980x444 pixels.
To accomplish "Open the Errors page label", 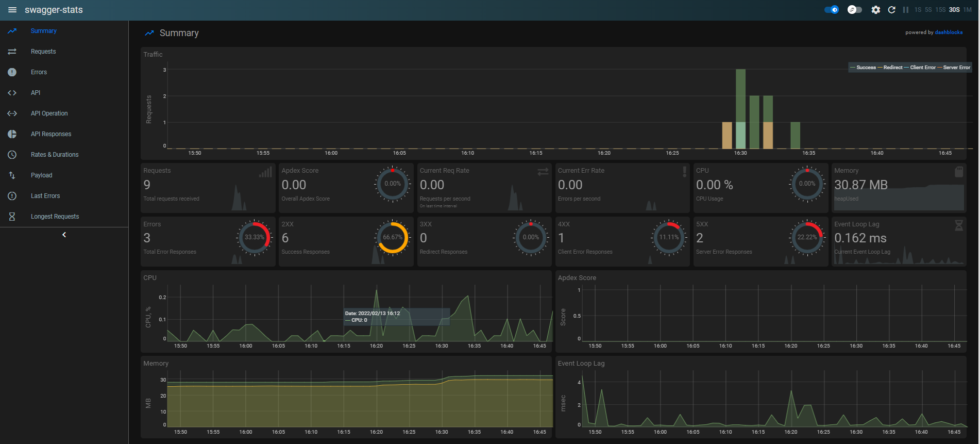I will pyautogui.click(x=39, y=72).
